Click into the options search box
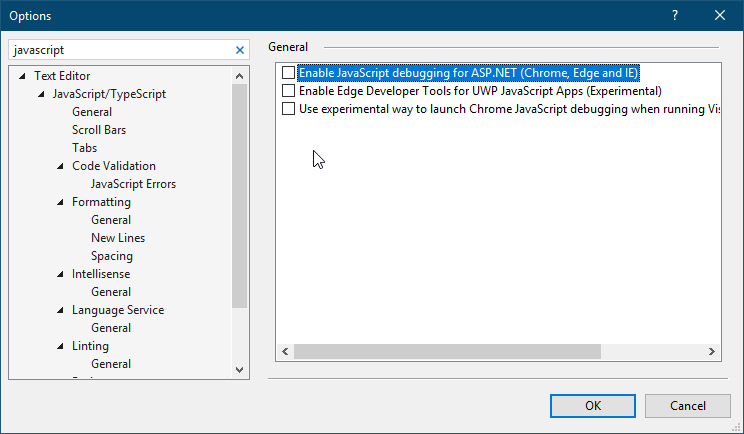The width and height of the screenshot is (744, 434). 120,50
